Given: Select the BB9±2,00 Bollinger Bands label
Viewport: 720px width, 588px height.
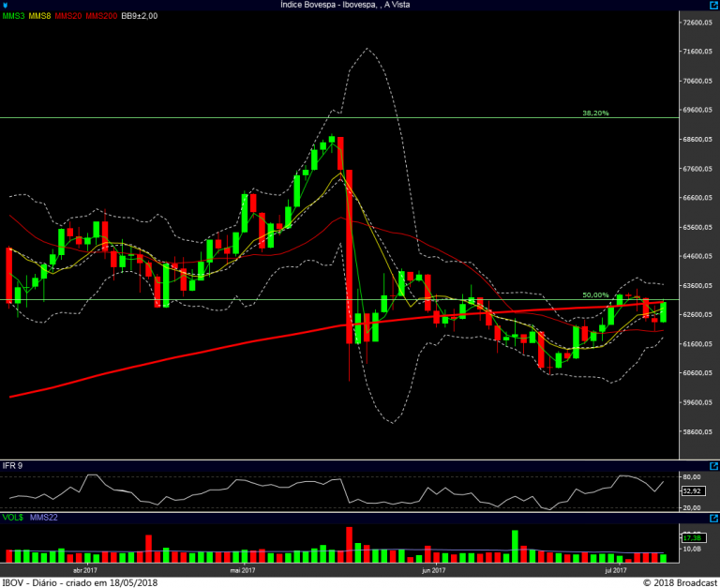Looking at the screenshot, I should click(x=140, y=16).
